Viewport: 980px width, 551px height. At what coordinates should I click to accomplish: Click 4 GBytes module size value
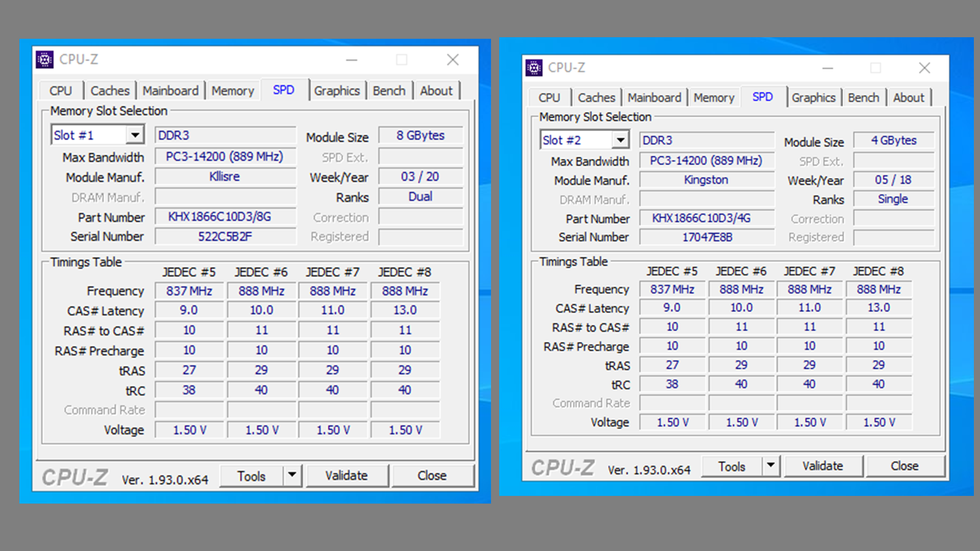[x=894, y=140]
